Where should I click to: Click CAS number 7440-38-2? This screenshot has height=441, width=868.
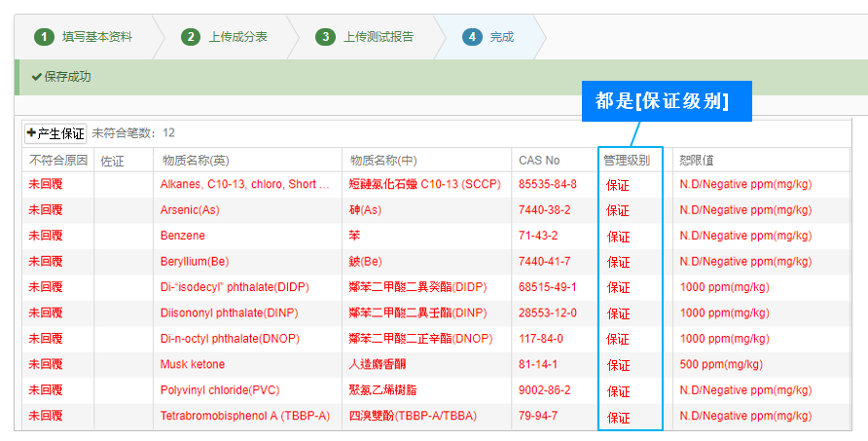click(544, 210)
